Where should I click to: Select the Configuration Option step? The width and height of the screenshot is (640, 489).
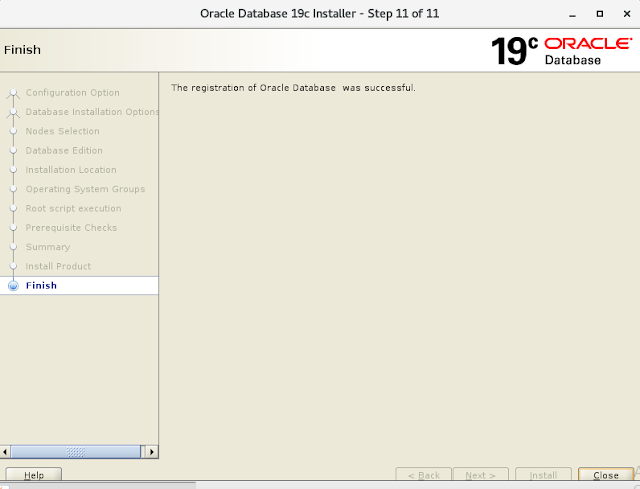(x=73, y=93)
